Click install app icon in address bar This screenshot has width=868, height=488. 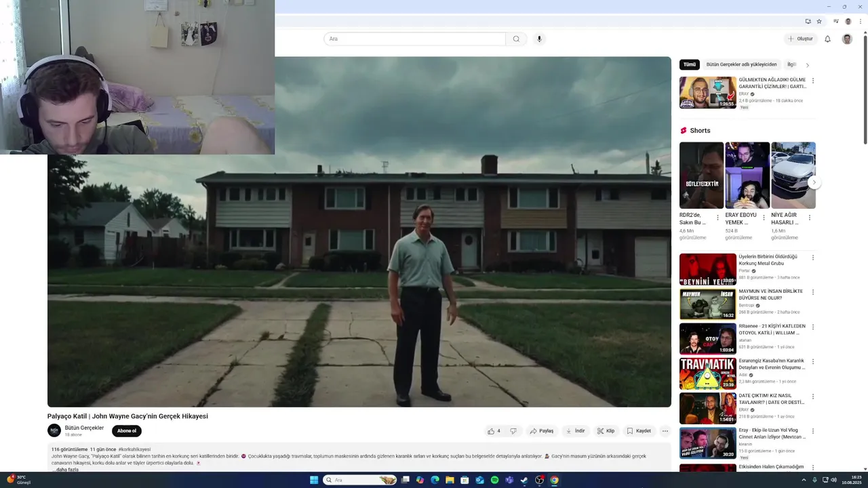click(808, 21)
